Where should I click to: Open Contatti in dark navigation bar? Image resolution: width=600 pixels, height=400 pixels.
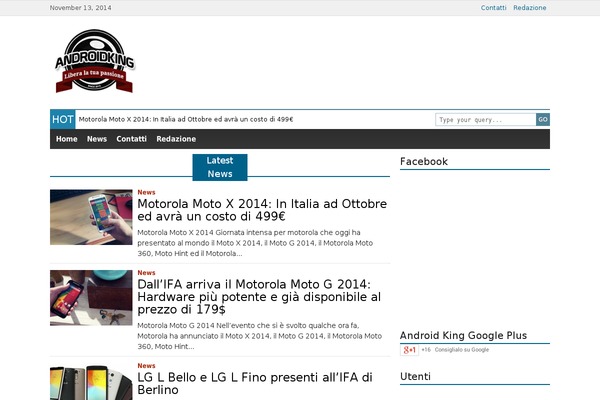[132, 139]
